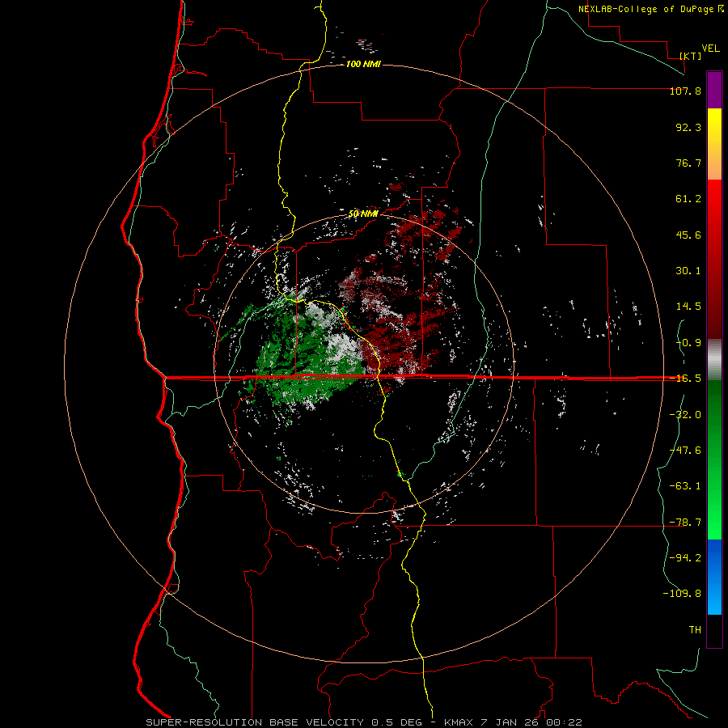This screenshot has height=728, width=728.
Task: Click the -32.0 velocity scale value
Action: point(685,415)
